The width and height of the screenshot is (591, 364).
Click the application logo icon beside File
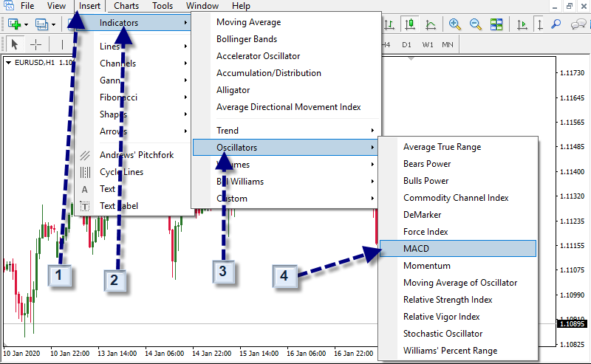click(x=8, y=6)
